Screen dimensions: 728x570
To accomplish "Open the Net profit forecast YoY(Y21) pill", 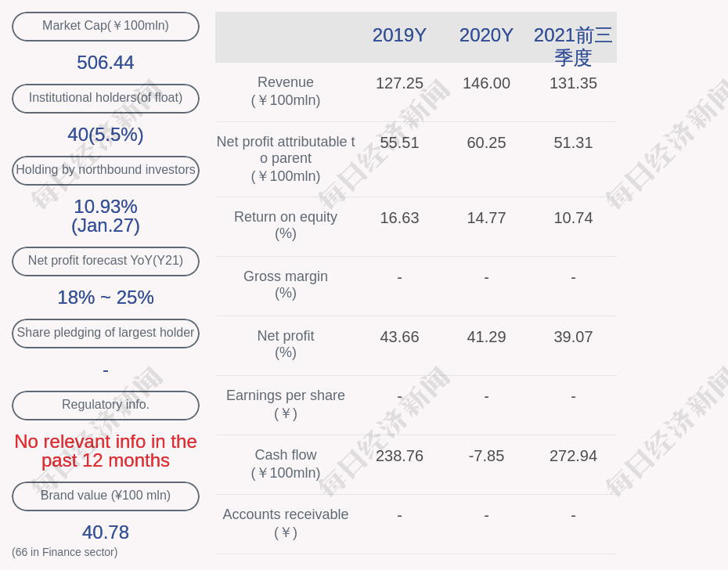I will point(106,261).
